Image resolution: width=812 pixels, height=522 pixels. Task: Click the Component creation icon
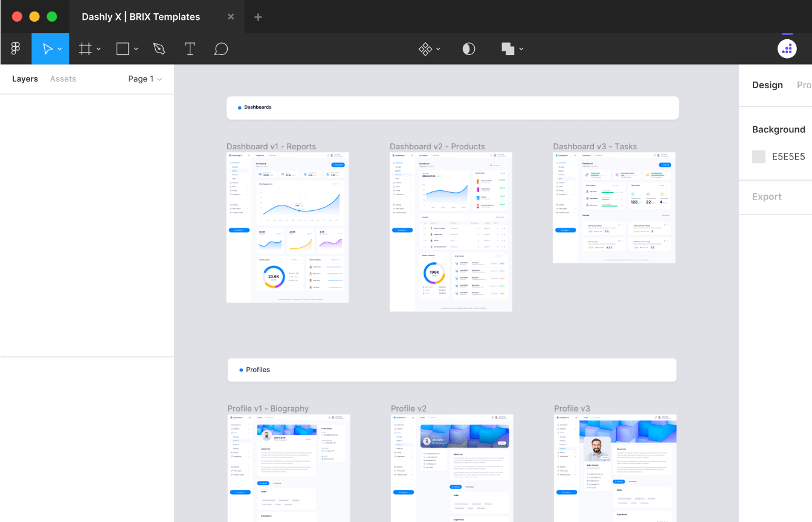(426, 48)
